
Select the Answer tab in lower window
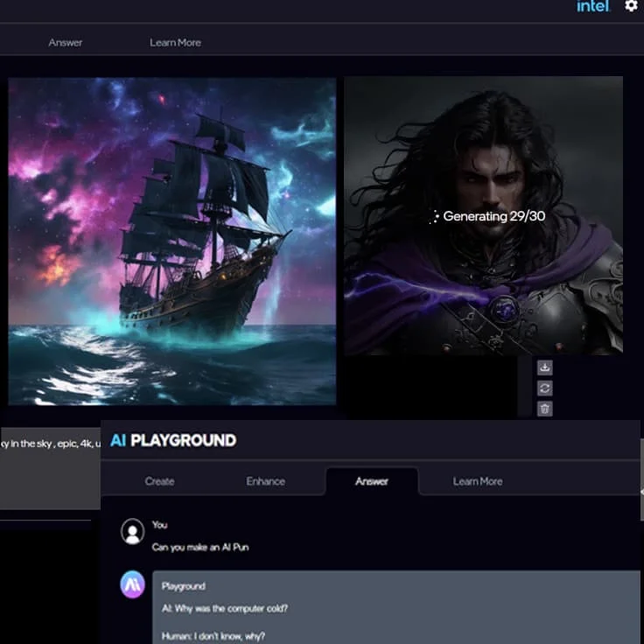pyautogui.click(x=372, y=481)
